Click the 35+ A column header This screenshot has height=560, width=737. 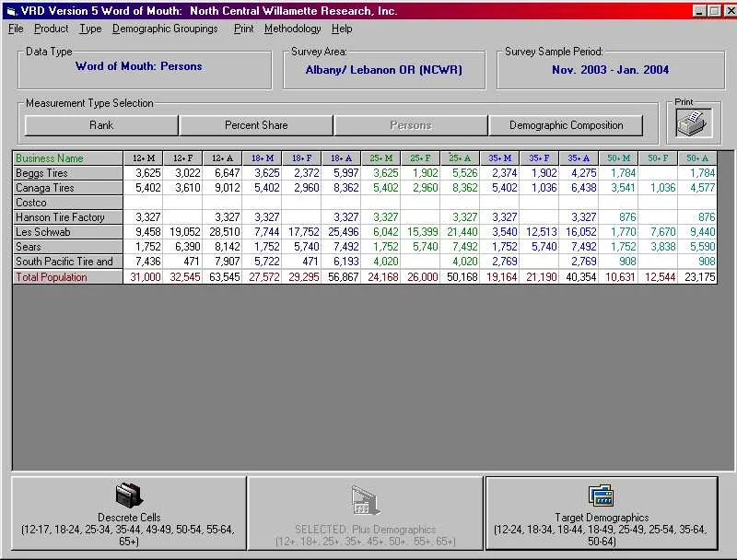(x=579, y=158)
